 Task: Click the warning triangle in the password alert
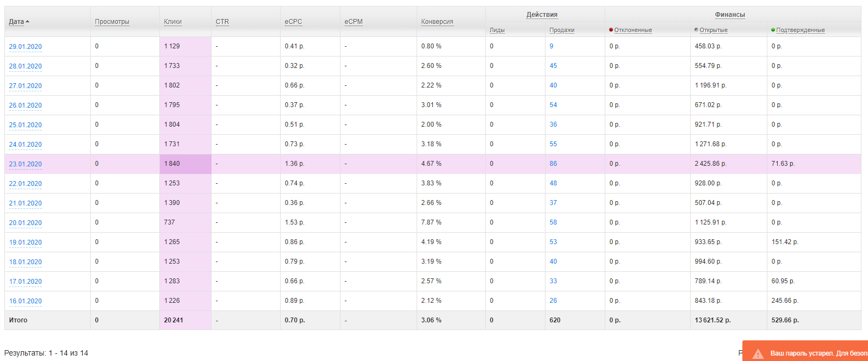click(x=758, y=354)
